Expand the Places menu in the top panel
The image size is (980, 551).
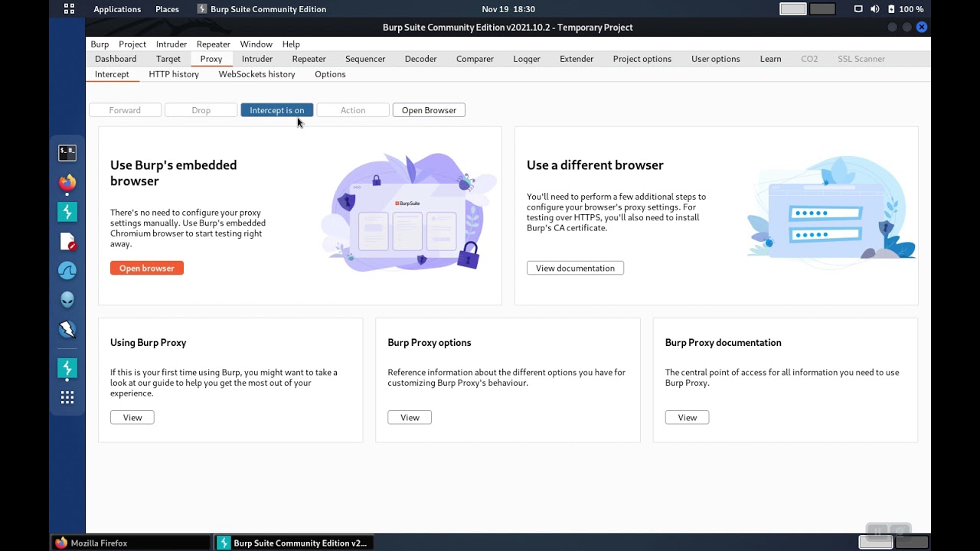pyautogui.click(x=167, y=9)
